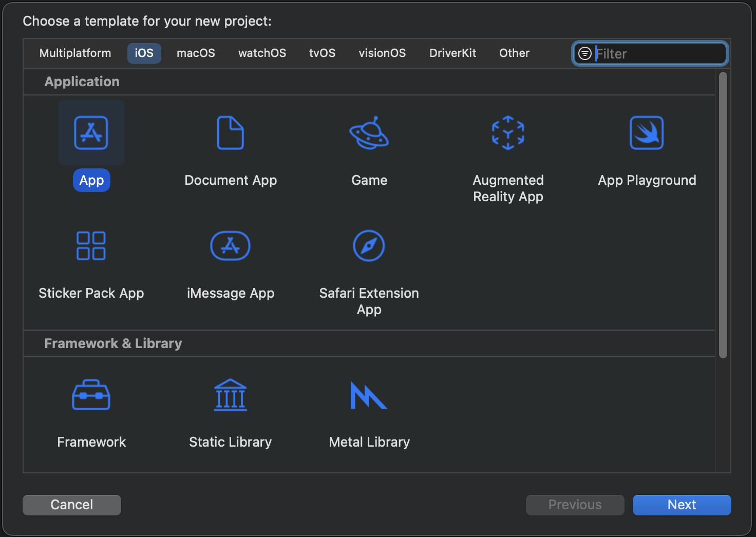Select the Augmented Reality App icon
Screen dimensions: 756x537
[508, 133]
